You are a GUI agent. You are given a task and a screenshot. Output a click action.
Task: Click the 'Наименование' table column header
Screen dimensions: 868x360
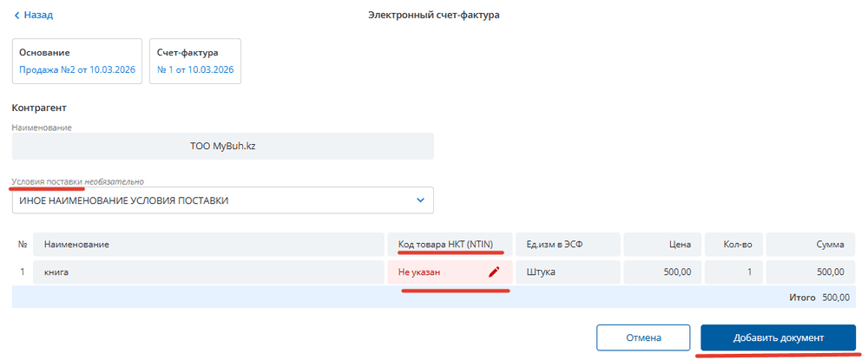coord(208,245)
